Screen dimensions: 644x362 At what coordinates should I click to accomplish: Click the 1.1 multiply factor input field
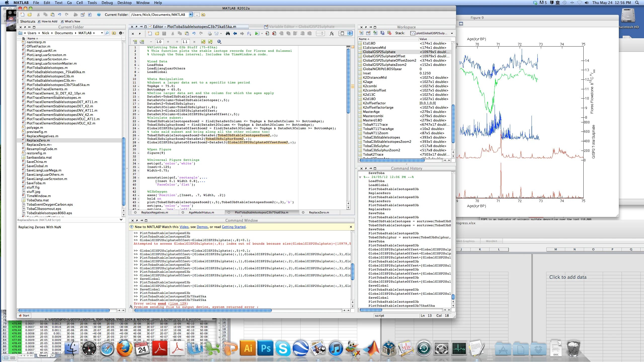tap(185, 42)
